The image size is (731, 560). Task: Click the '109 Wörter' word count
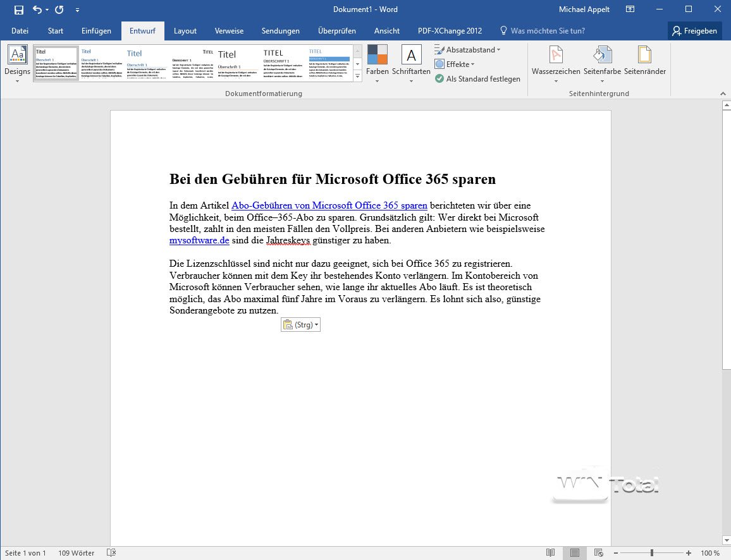(76, 553)
